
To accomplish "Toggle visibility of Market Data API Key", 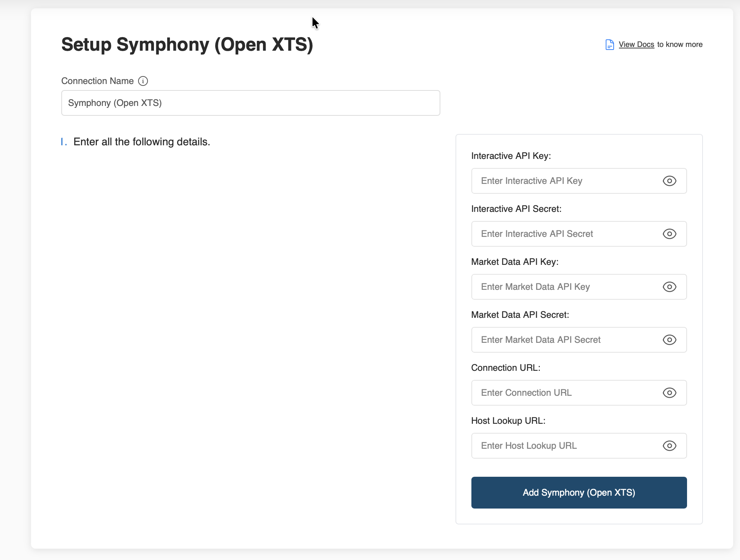I will tap(669, 287).
